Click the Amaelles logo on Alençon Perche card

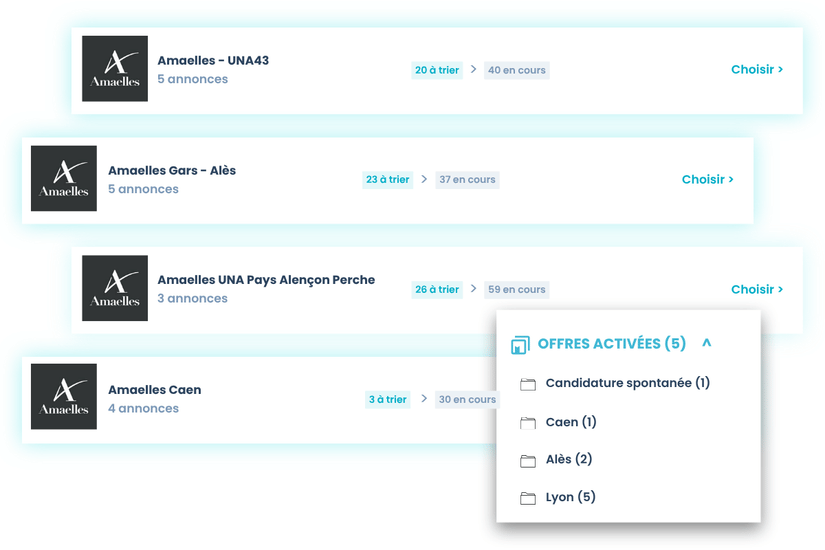point(115,288)
